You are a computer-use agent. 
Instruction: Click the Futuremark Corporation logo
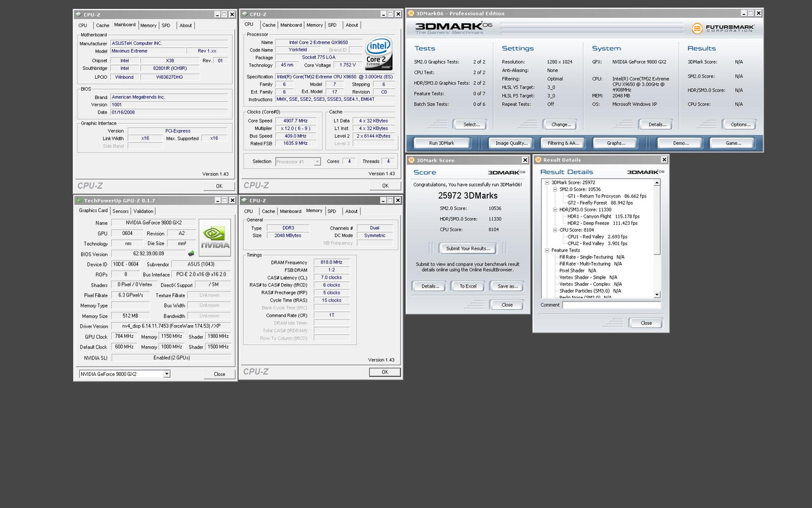724,29
